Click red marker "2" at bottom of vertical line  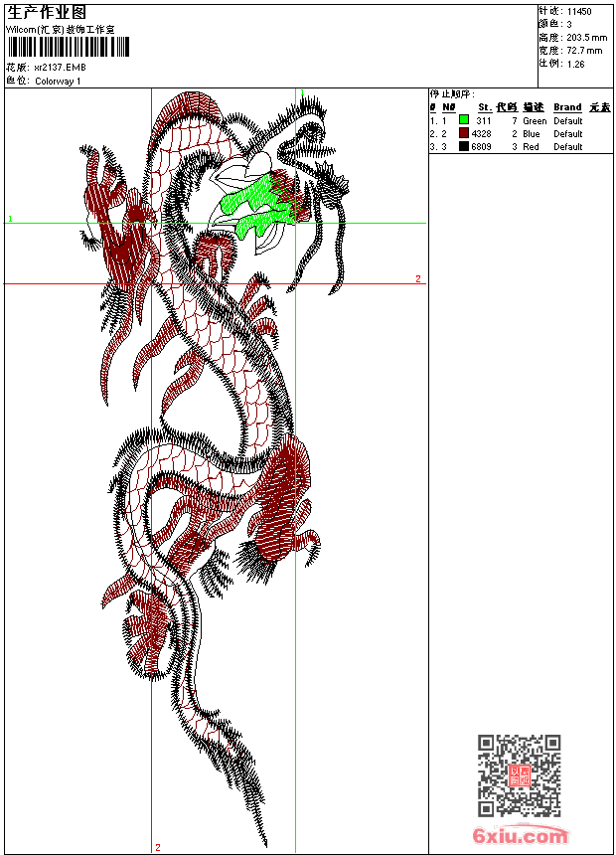(158, 847)
